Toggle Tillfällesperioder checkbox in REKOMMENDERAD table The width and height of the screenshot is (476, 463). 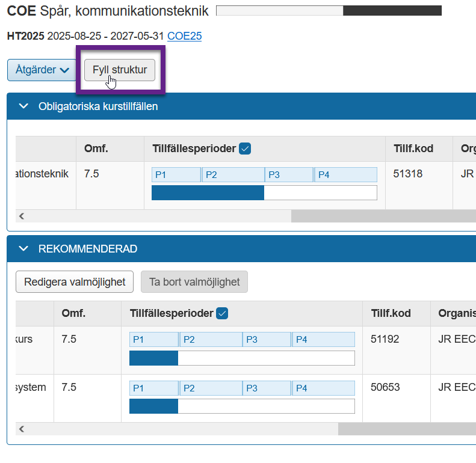[x=222, y=313]
